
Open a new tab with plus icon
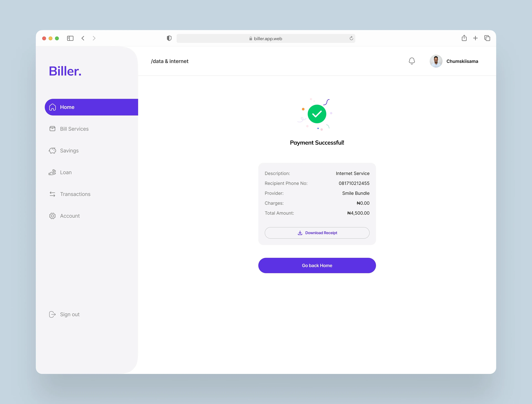click(475, 38)
